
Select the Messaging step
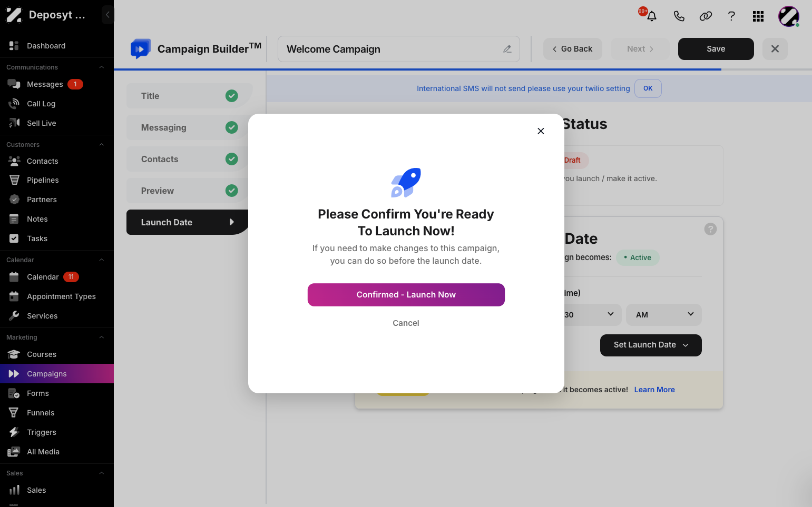187,127
